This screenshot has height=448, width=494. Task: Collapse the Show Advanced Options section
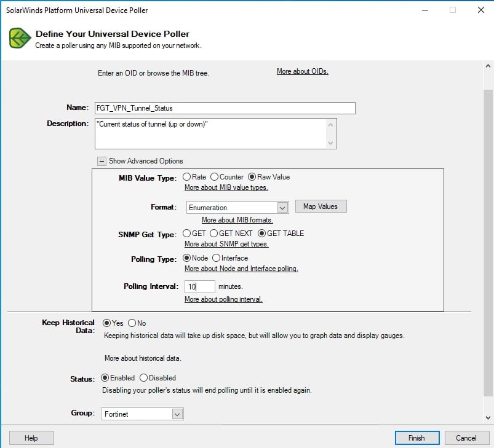102,161
